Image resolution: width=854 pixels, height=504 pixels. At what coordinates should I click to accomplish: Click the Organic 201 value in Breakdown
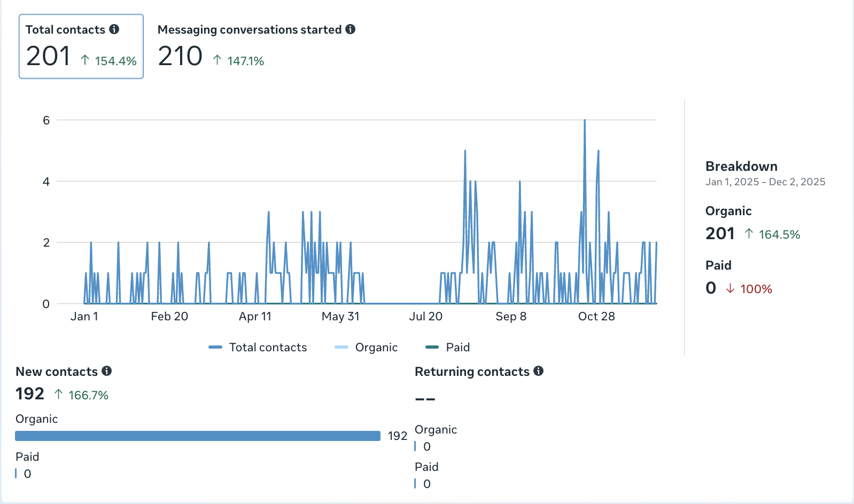coord(720,233)
